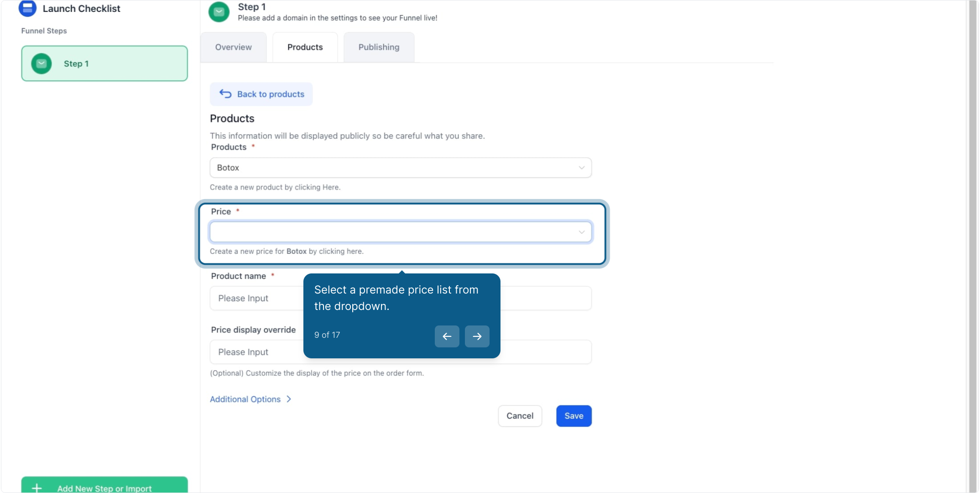Click the Launch Checklist title text
Viewport: 980px width, 493px height.
[82, 8]
